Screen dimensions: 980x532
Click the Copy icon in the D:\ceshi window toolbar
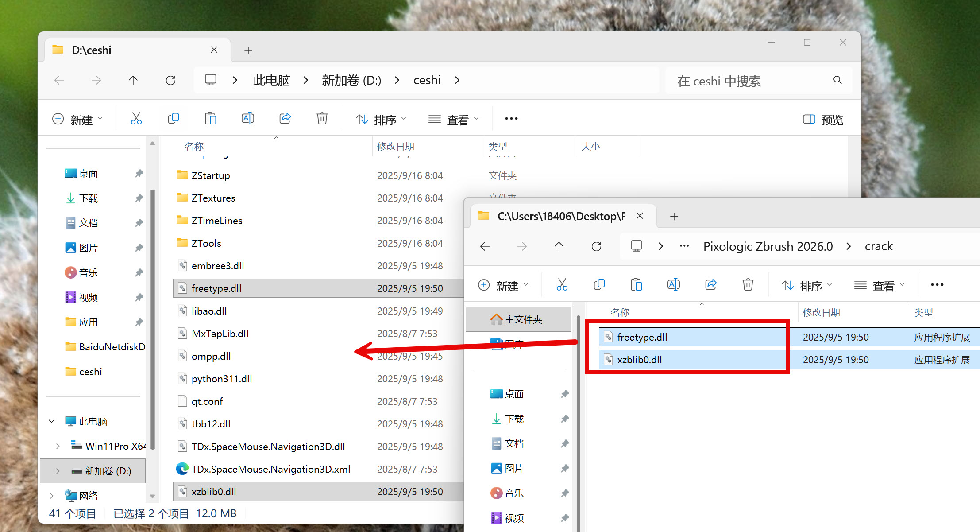click(x=174, y=119)
